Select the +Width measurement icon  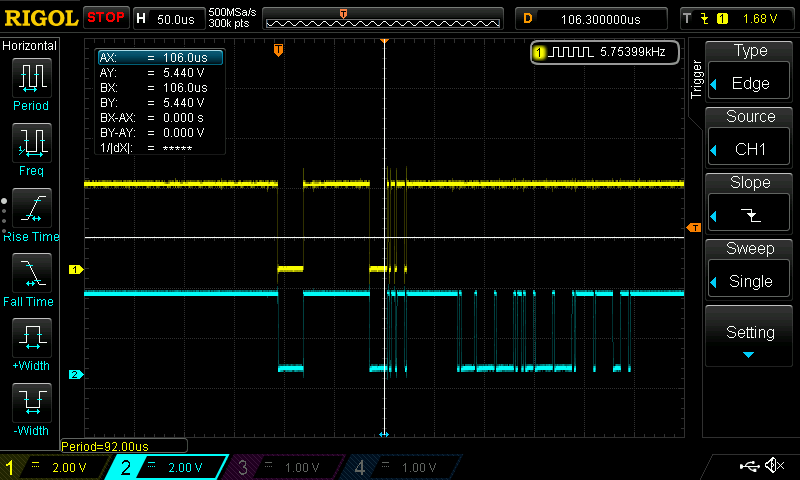[31, 338]
